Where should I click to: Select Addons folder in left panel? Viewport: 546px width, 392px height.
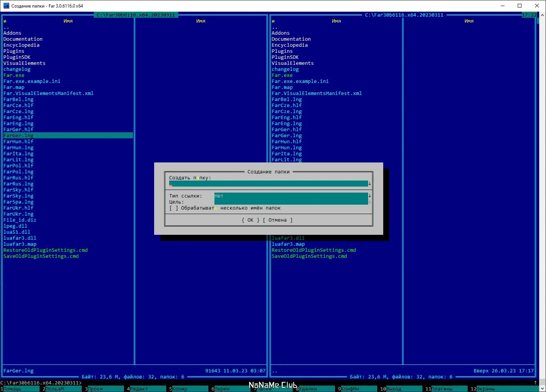coord(12,33)
